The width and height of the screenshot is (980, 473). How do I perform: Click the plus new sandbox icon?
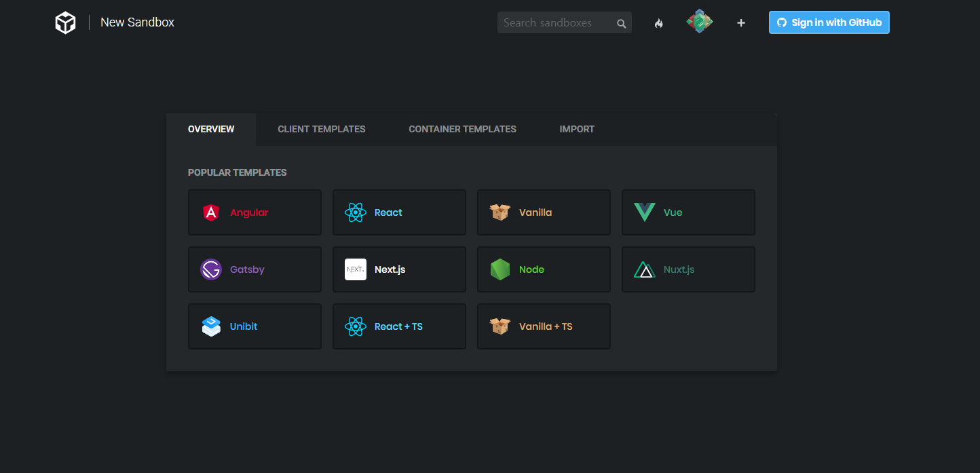pos(741,23)
